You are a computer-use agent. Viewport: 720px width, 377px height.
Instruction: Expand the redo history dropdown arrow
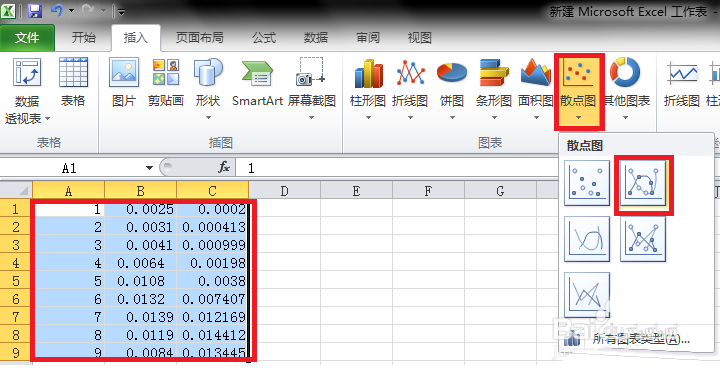tap(103, 10)
